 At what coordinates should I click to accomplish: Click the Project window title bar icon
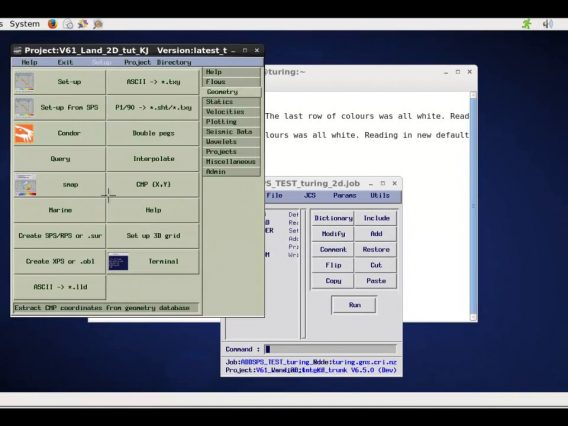pyautogui.click(x=17, y=50)
